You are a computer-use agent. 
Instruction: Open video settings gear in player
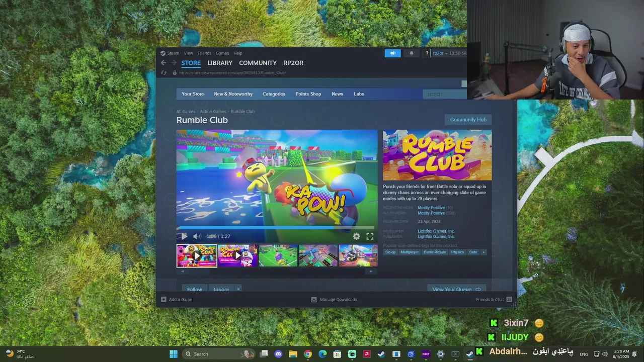356,236
